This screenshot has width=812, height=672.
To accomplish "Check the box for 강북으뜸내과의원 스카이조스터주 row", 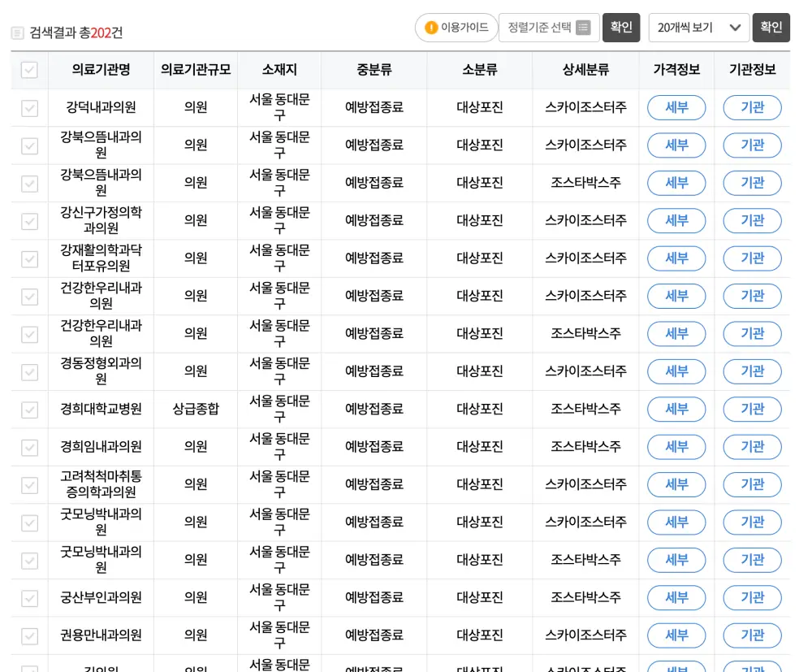I will (x=29, y=146).
